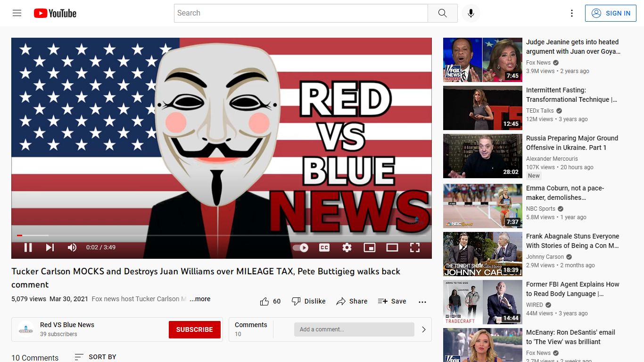Open Frank Abagnale Stuns Everyone title

click(x=573, y=241)
